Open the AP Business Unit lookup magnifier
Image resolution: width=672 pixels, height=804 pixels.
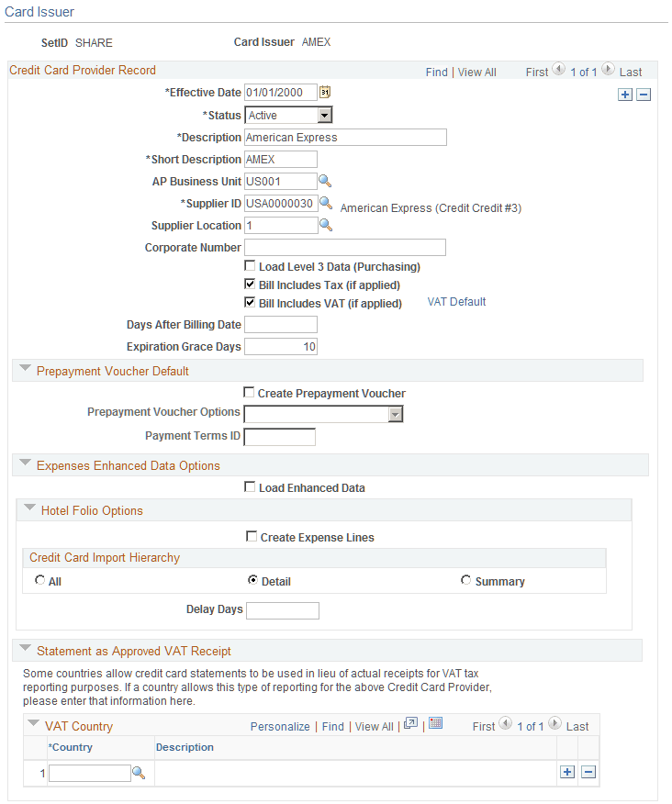point(326,181)
